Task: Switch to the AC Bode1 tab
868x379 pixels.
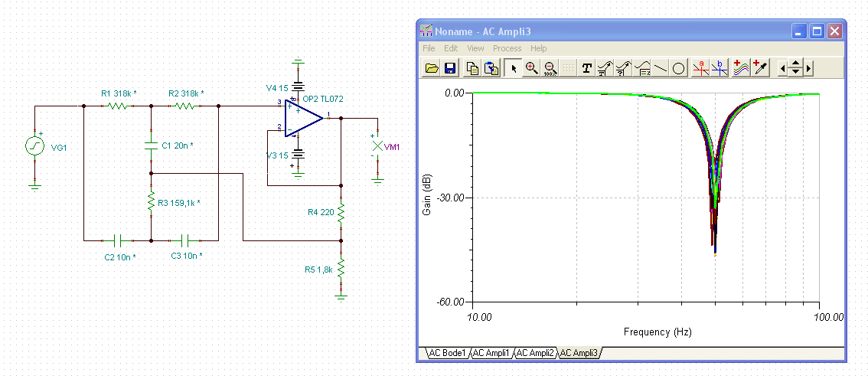Action: click(448, 352)
